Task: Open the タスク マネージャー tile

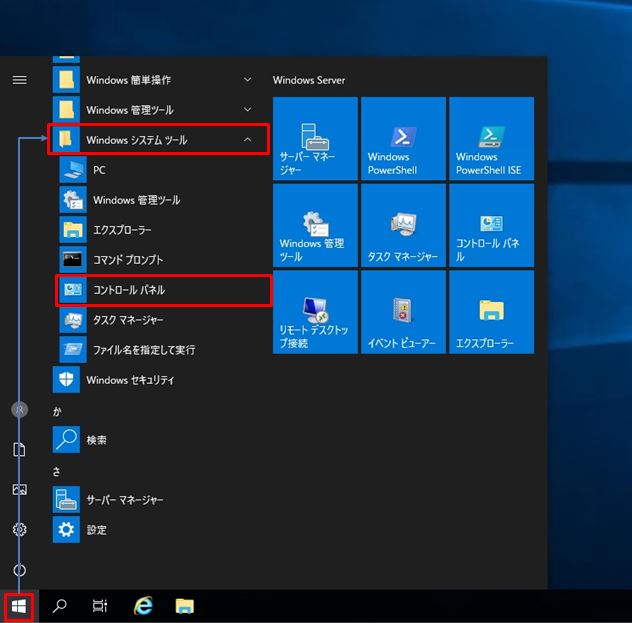Action: pyautogui.click(x=403, y=225)
